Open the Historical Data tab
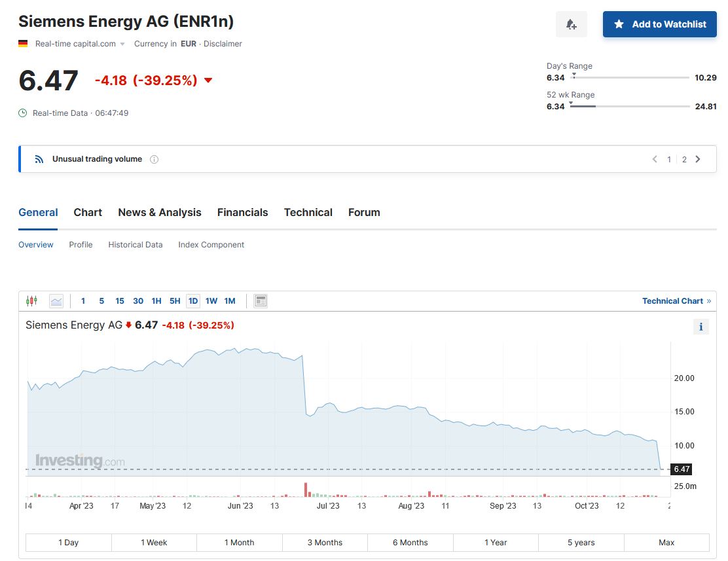The image size is (728, 561). pyautogui.click(x=135, y=244)
